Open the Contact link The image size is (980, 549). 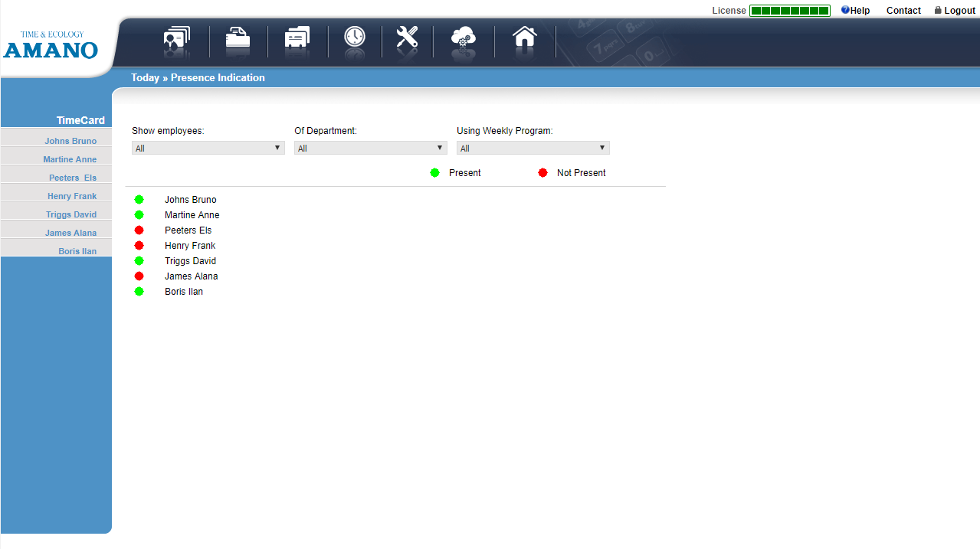[903, 10]
